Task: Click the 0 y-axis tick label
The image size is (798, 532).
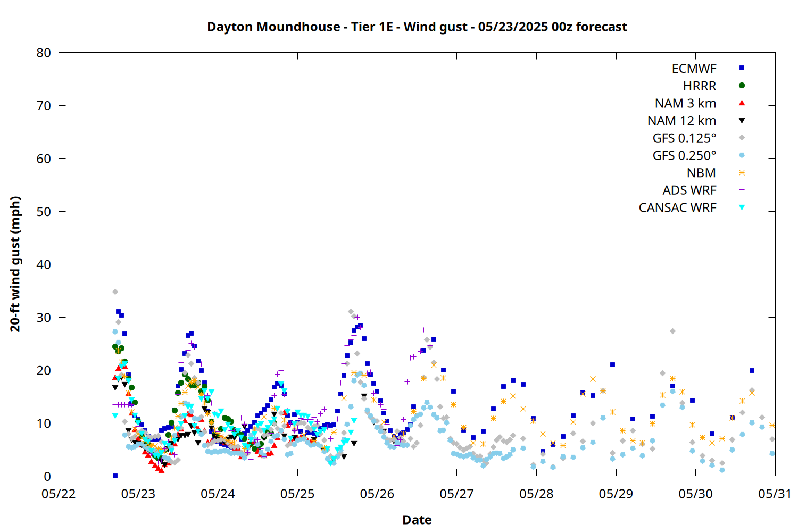Action: pos(48,476)
